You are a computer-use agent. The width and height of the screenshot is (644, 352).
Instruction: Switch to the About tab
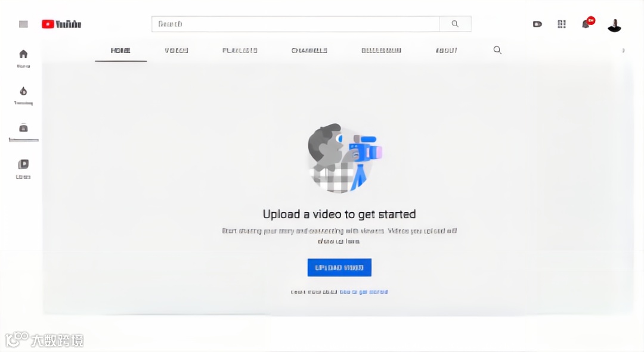(447, 51)
